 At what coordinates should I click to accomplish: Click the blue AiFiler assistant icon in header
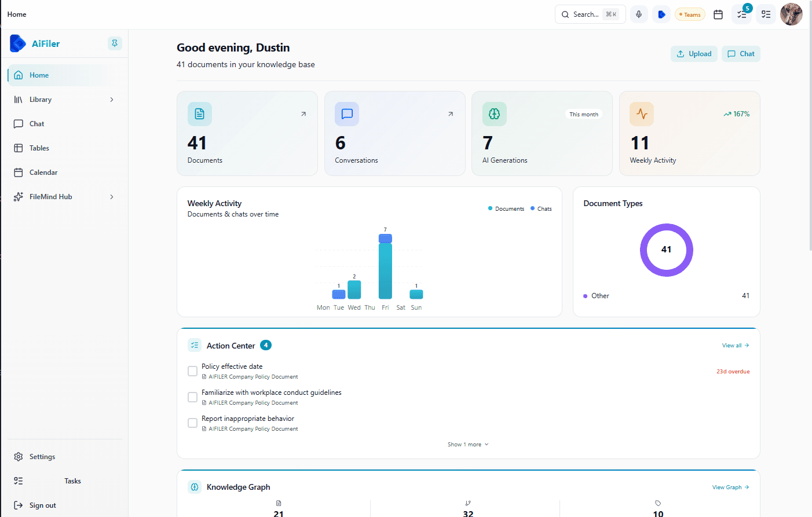[x=661, y=14]
